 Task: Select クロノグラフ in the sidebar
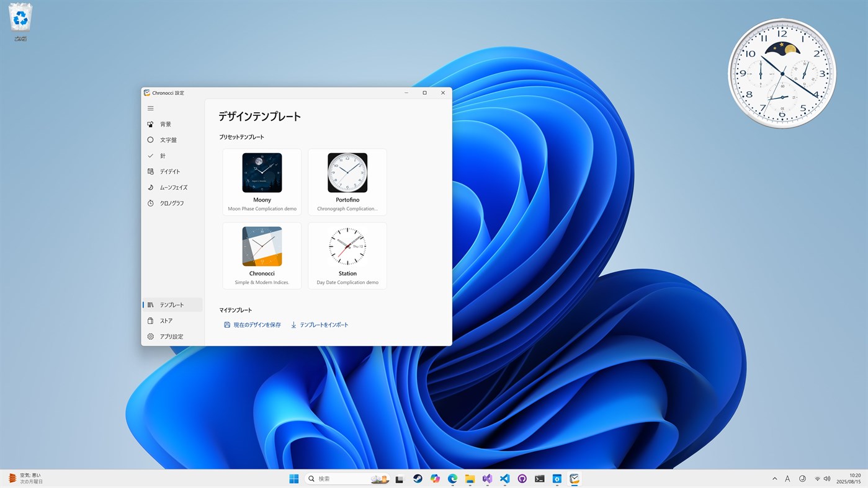[x=172, y=203]
